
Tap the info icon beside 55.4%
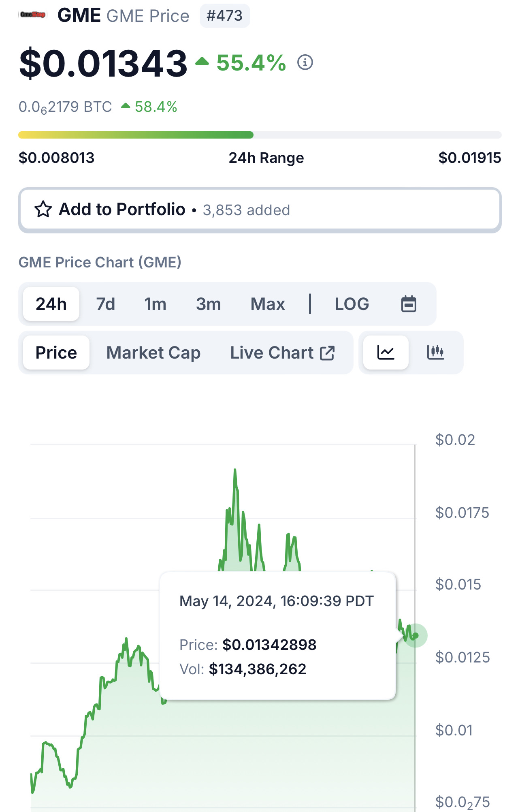(x=305, y=62)
